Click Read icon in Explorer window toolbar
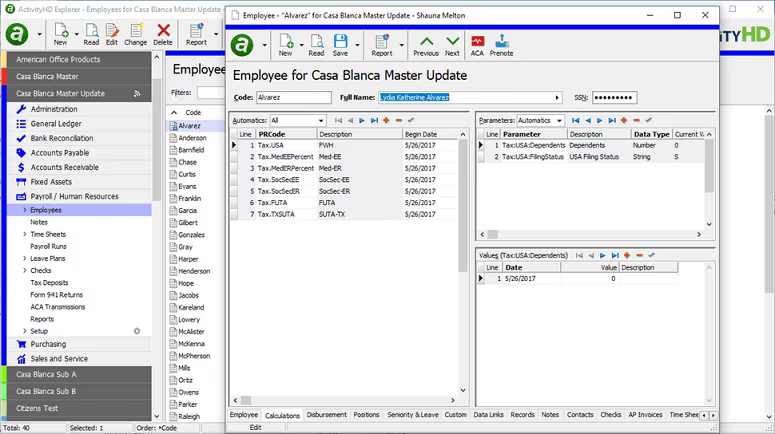775x434 pixels. 91,35
